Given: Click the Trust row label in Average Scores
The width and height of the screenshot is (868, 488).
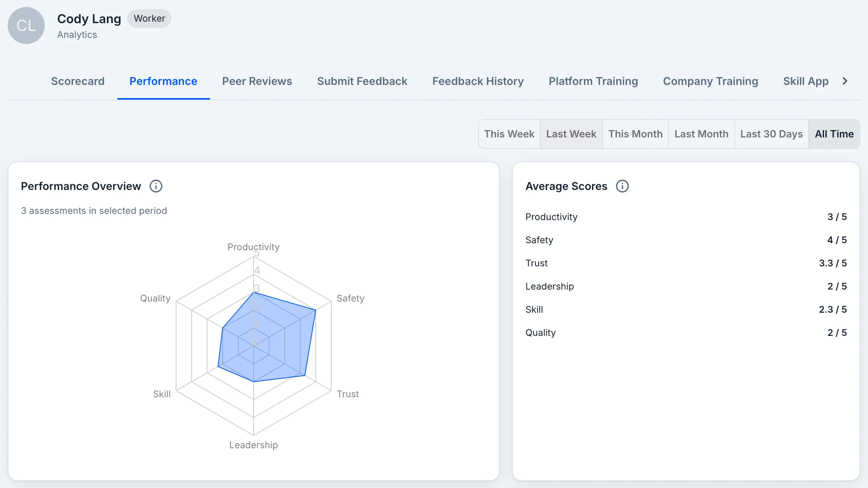Looking at the screenshot, I should point(536,263).
